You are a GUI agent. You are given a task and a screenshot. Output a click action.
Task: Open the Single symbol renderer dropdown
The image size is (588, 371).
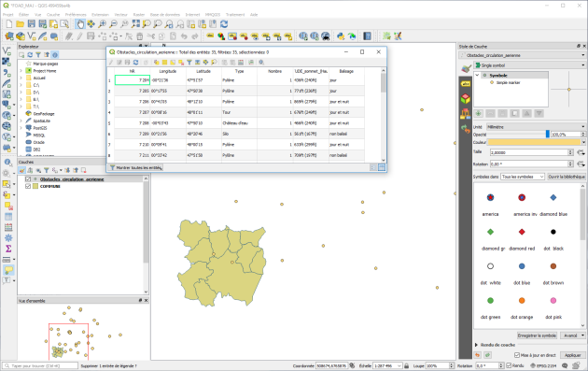(529, 65)
